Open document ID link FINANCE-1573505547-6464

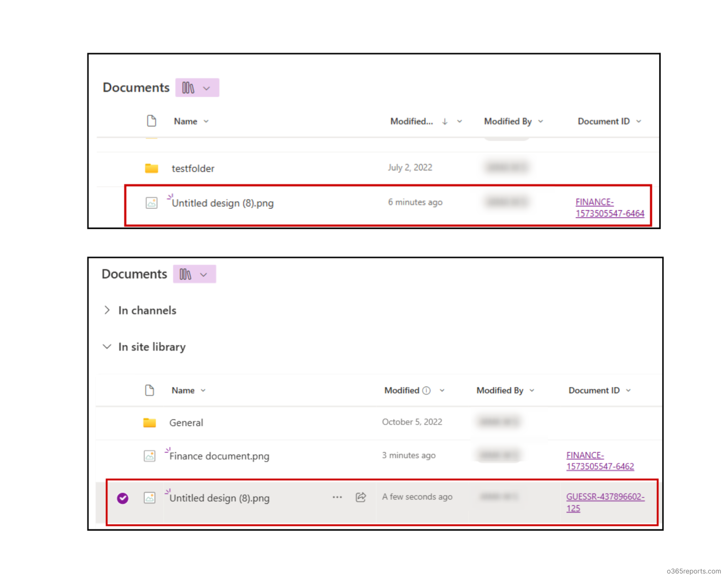[610, 208]
